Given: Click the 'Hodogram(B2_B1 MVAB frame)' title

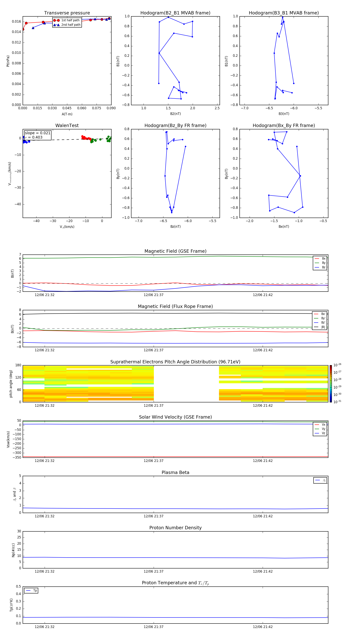Looking at the screenshot, I should coord(175,13).
